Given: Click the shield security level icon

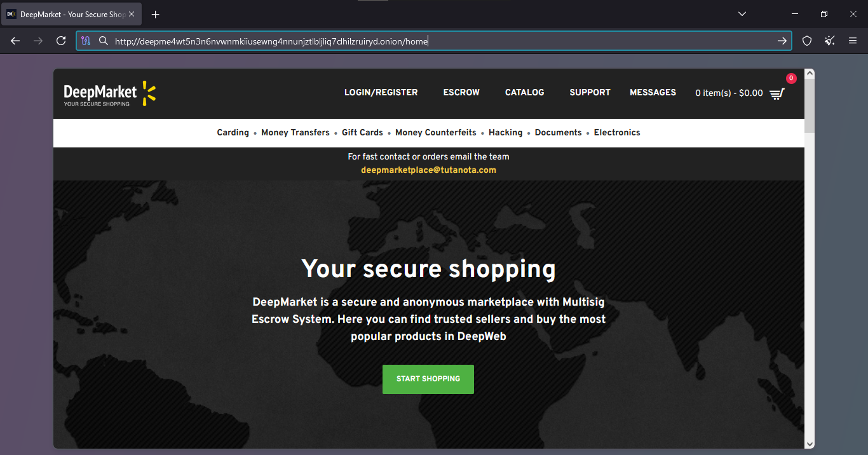Looking at the screenshot, I should pos(807,41).
